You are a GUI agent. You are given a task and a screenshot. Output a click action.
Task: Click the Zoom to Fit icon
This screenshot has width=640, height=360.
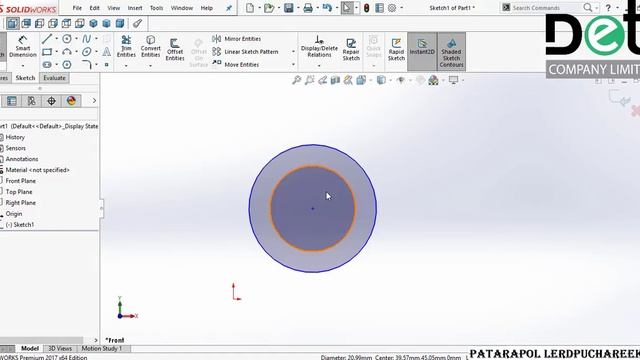coord(297,80)
